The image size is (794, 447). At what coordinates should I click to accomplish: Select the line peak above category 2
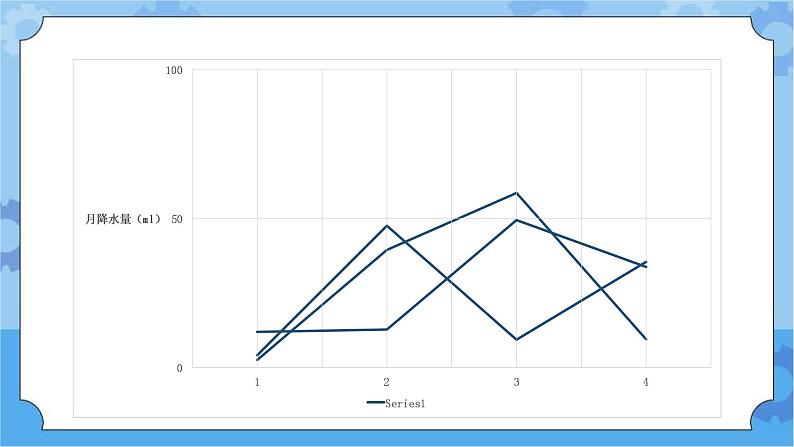click(x=386, y=226)
